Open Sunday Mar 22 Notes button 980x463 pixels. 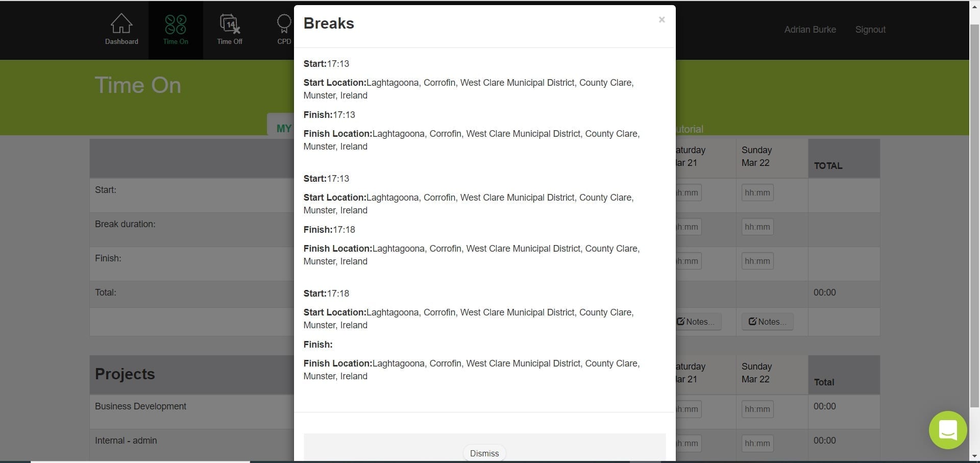[x=767, y=322]
